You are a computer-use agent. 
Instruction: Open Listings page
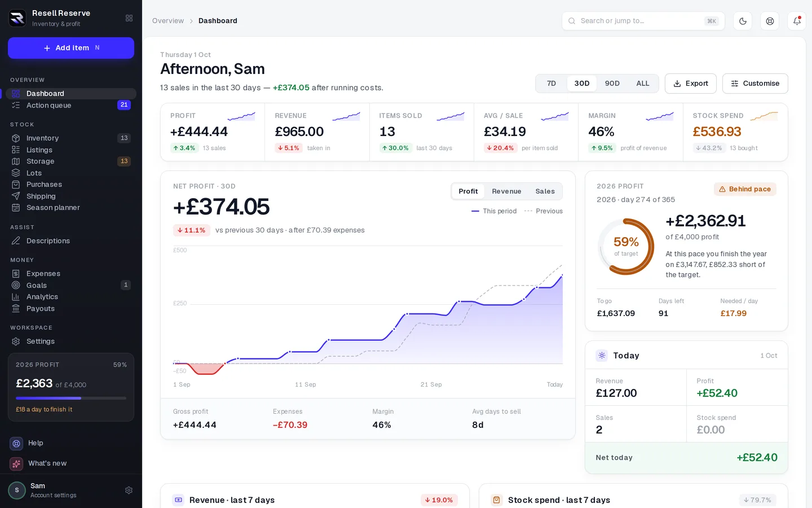71,150
